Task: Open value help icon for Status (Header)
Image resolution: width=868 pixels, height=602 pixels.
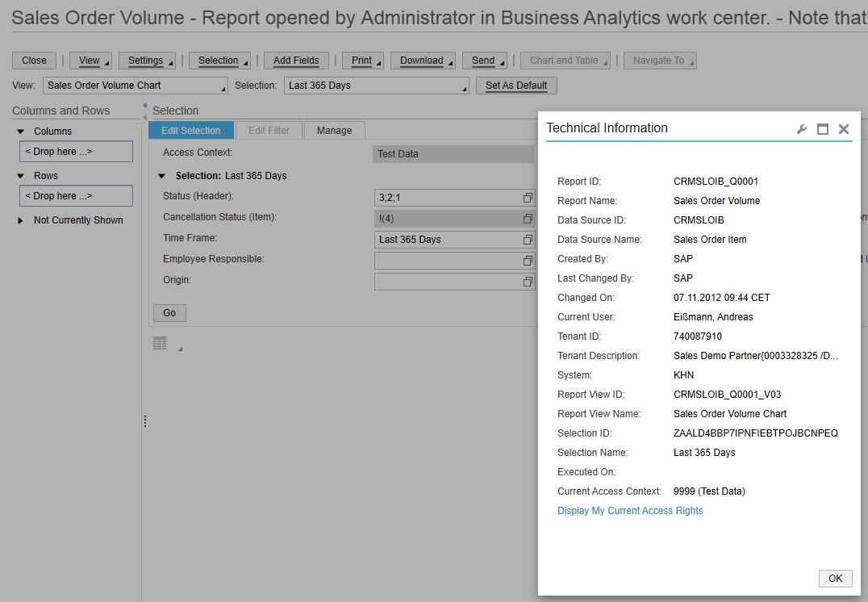Action: [528, 198]
